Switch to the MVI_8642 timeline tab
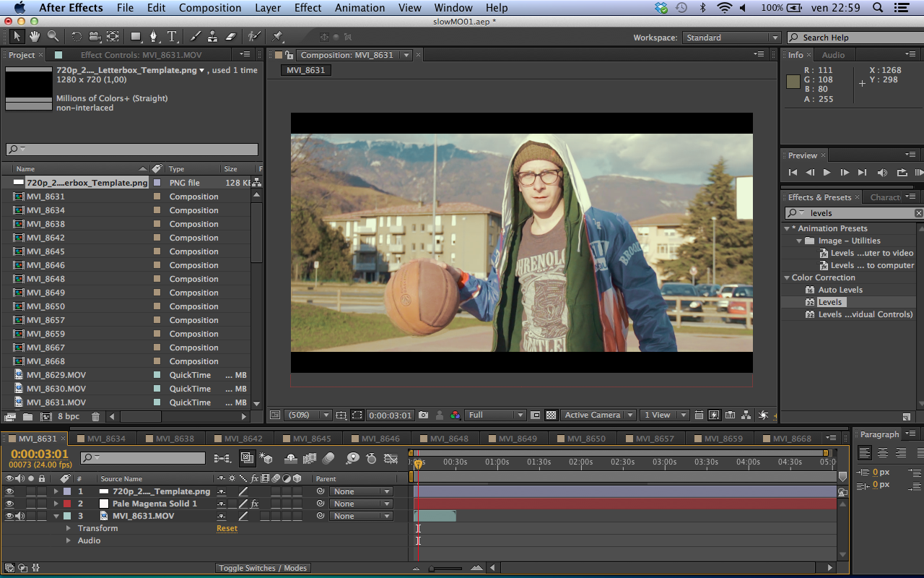The height and width of the screenshot is (578, 924). tap(243, 439)
